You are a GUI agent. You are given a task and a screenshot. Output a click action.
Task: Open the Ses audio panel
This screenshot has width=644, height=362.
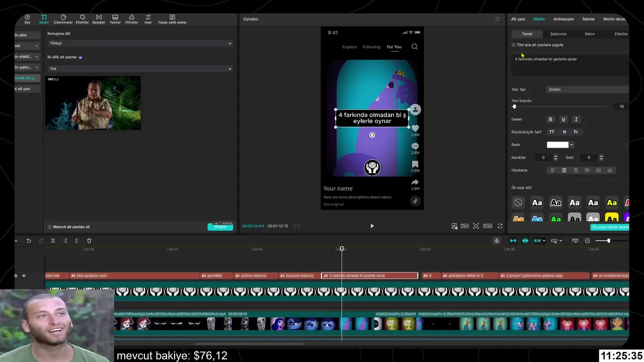27,19
